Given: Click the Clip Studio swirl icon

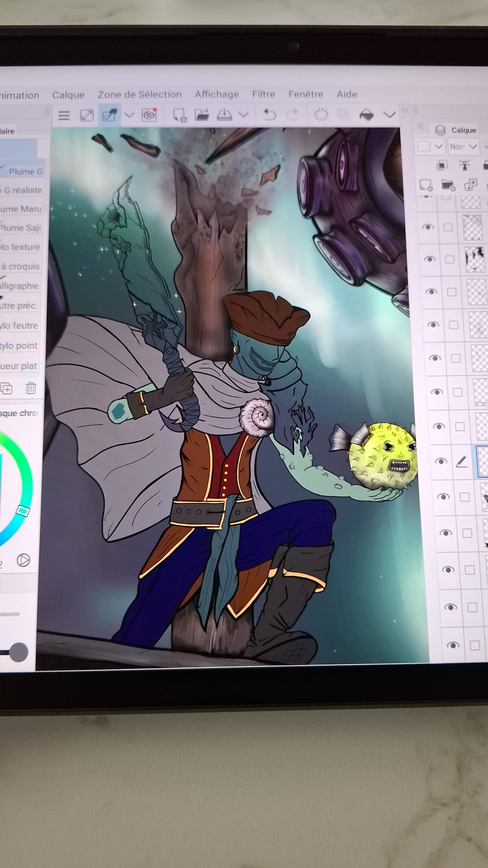Looking at the screenshot, I should [149, 115].
